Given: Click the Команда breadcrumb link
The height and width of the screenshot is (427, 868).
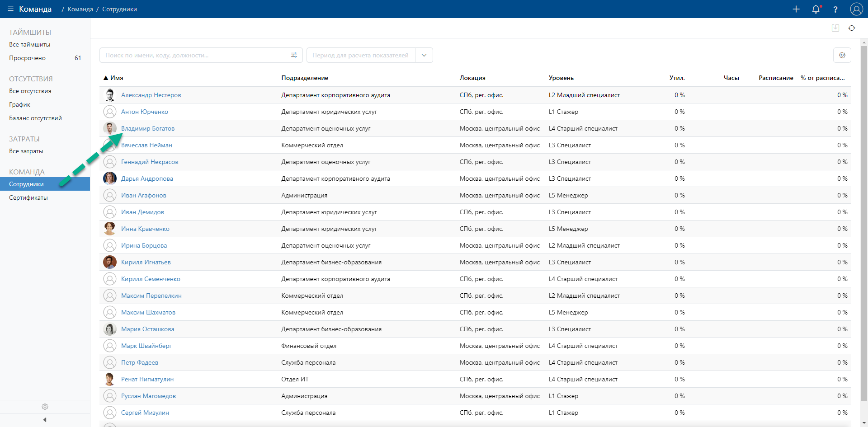Looking at the screenshot, I should point(80,9).
